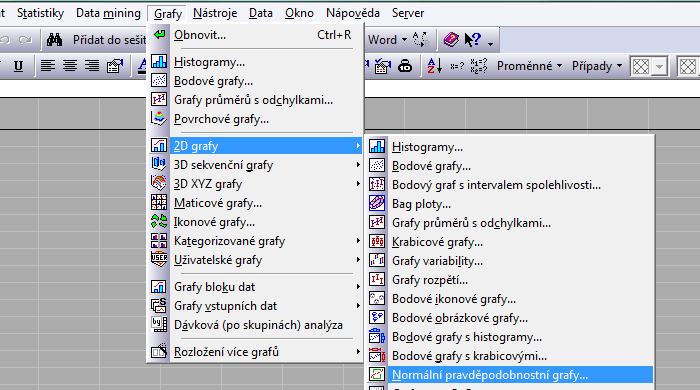The width and height of the screenshot is (700, 390).
Task: Click the Histogramy icon in Grafy menu
Action: [x=159, y=62]
